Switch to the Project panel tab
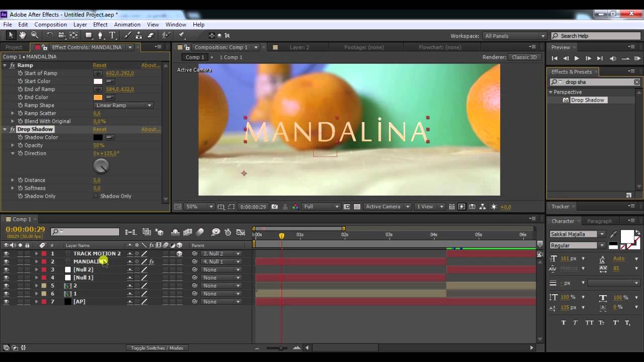644x362 pixels. coord(14,47)
